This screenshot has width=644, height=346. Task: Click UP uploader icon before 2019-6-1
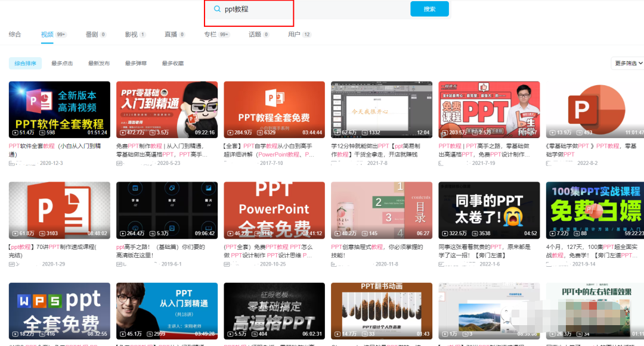119,264
